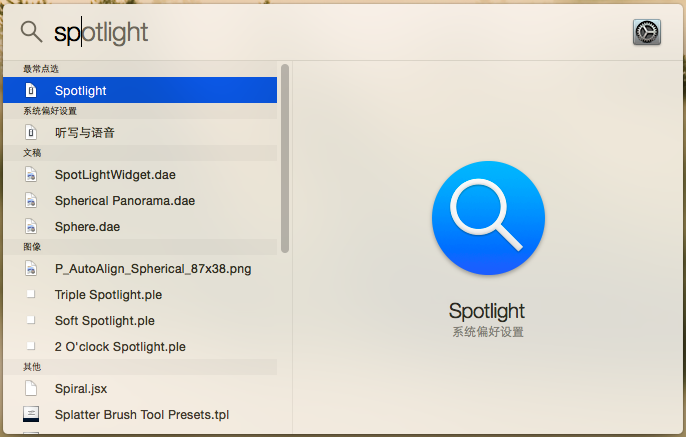This screenshot has width=686, height=437.
Task: Select 2 O'clock Spotlight.ple result
Action: [140, 346]
